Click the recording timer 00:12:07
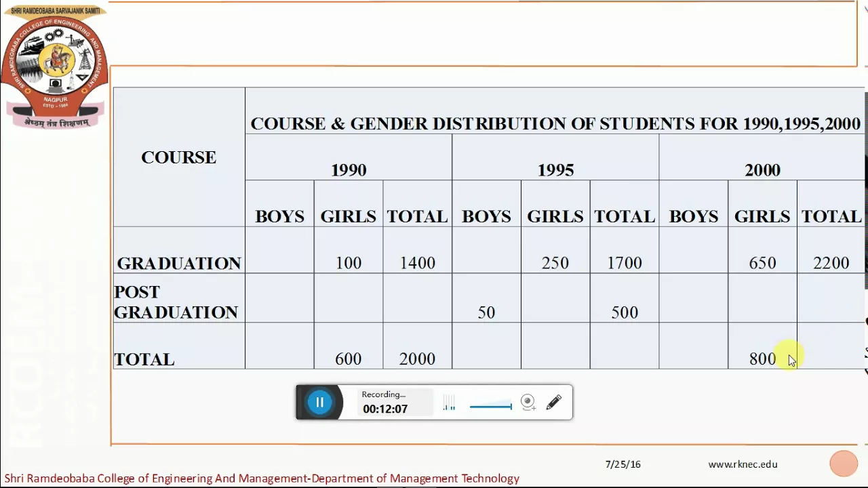 point(385,409)
